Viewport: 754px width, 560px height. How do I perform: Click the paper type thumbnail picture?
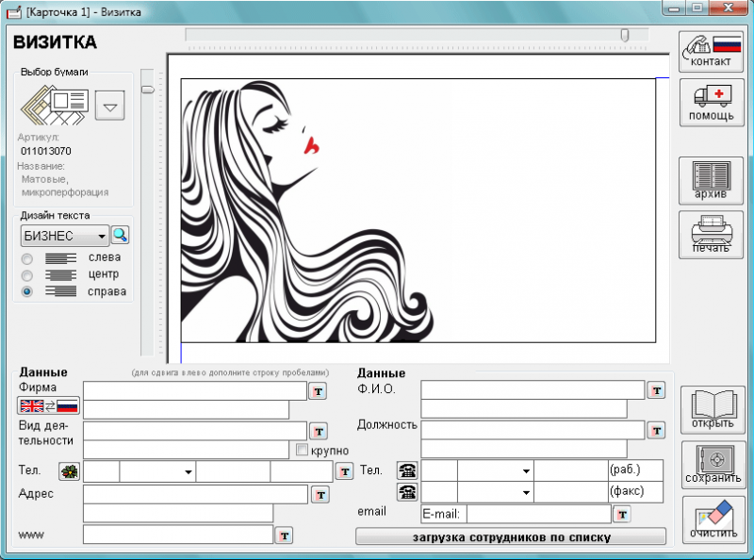coord(55,105)
